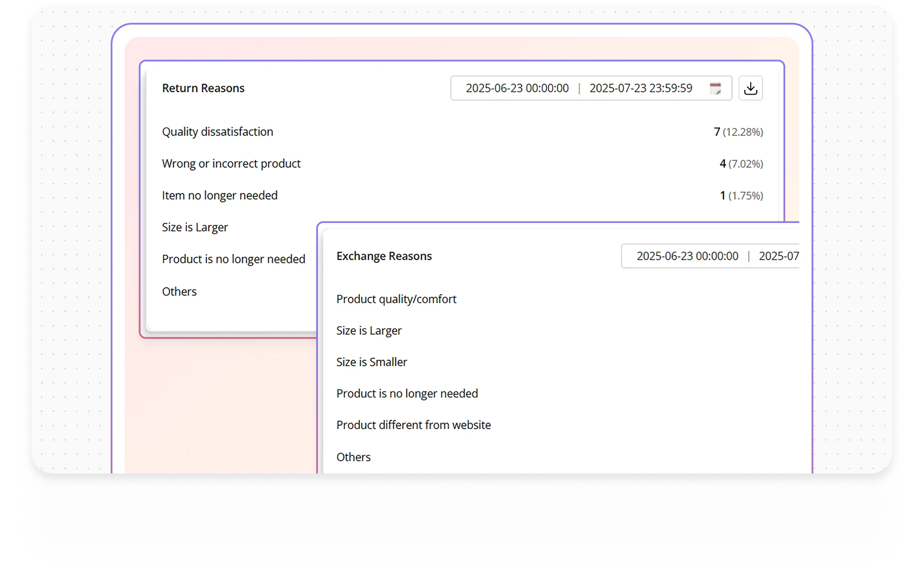Select Size is Larger under Exchange Reasons

[369, 330]
